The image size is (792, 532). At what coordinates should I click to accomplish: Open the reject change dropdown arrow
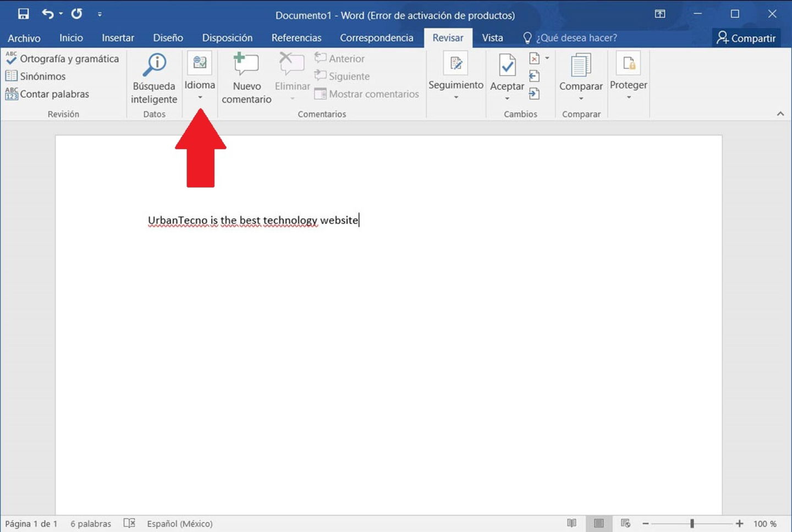[x=547, y=58]
